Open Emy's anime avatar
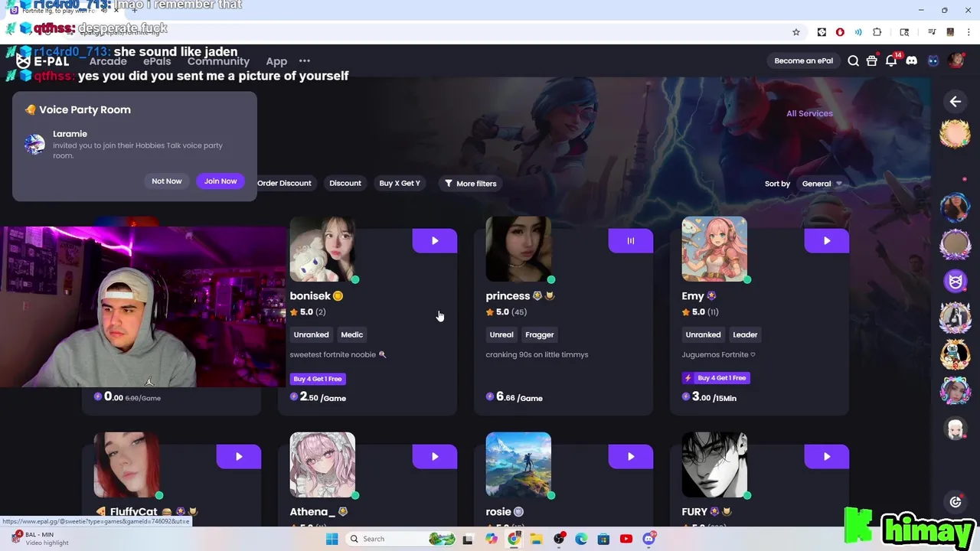The image size is (980, 551). pyautogui.click(x=714, y=249)
